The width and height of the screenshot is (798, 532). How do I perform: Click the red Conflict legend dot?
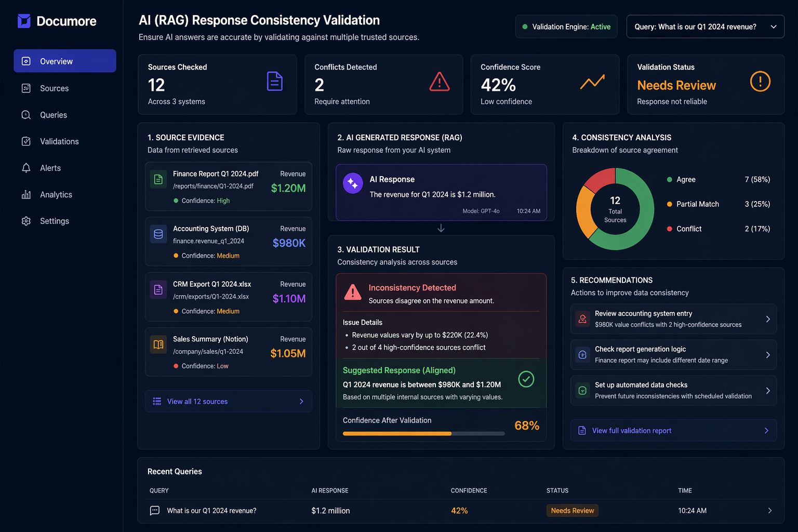pos(670,229)
